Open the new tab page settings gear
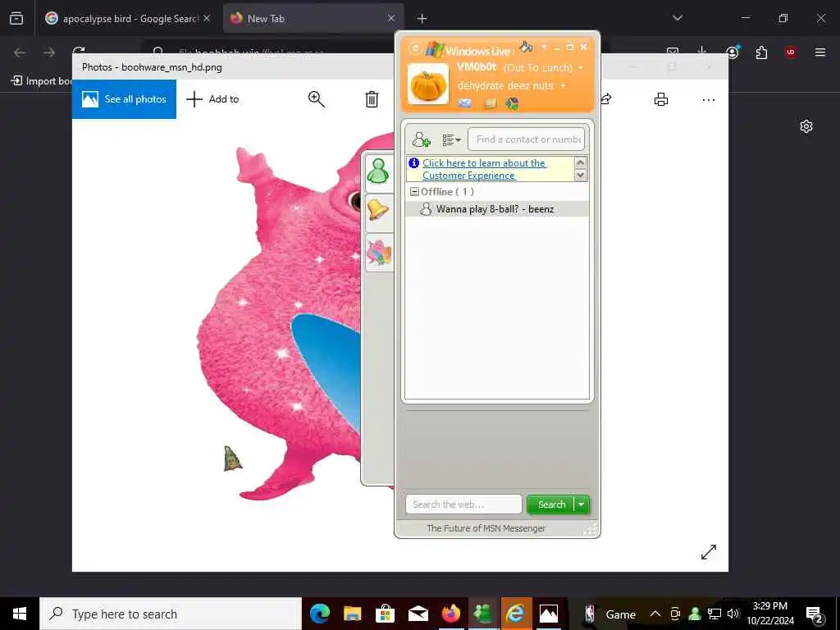Viewport: 840px width, 630px height. (x=806, y=126)
